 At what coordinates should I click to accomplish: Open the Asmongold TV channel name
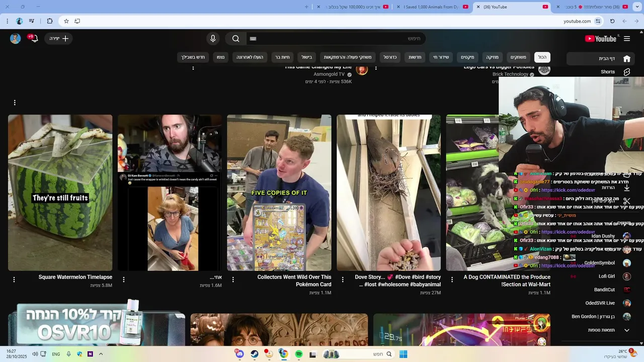click(329, 74)
